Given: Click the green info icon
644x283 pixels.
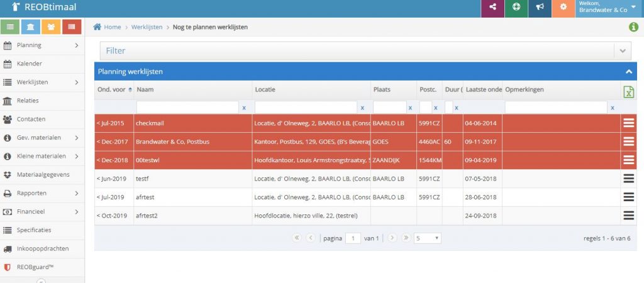Looking at the screenshot, I should [x=633, y=27].
